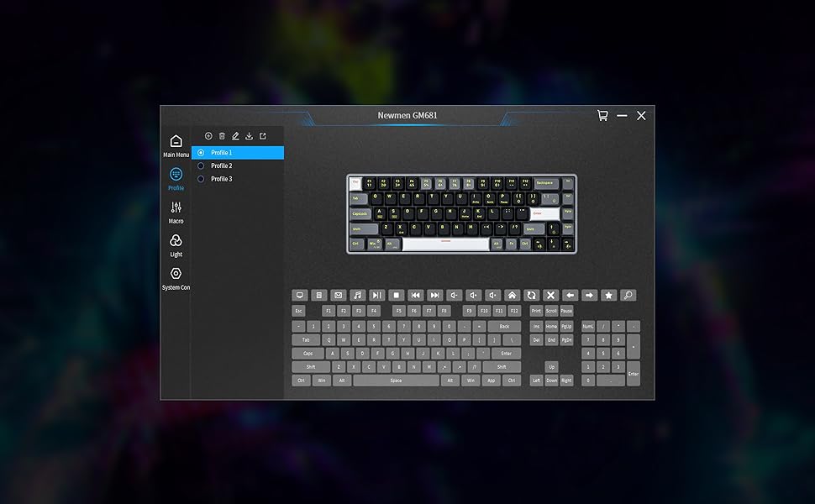Import a profile via the download icon
The height and width of the screenshot is (504, 815).
click(x=250, y=135)
